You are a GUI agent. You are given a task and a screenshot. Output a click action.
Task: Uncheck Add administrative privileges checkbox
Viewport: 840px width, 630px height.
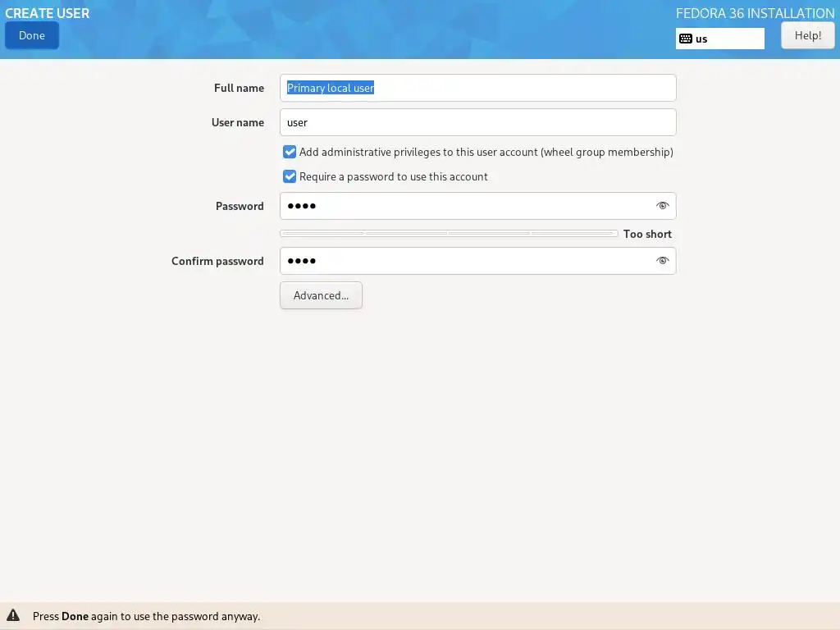point(290,152)
